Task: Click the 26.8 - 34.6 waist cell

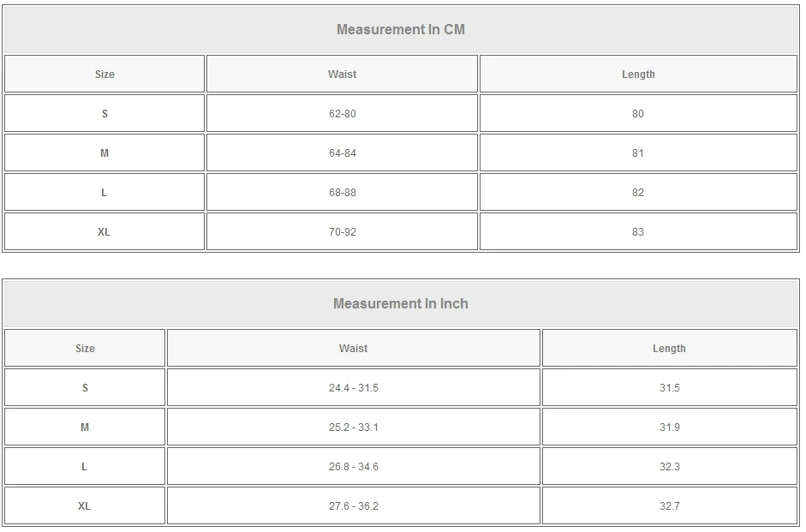Action: (353, 467)
